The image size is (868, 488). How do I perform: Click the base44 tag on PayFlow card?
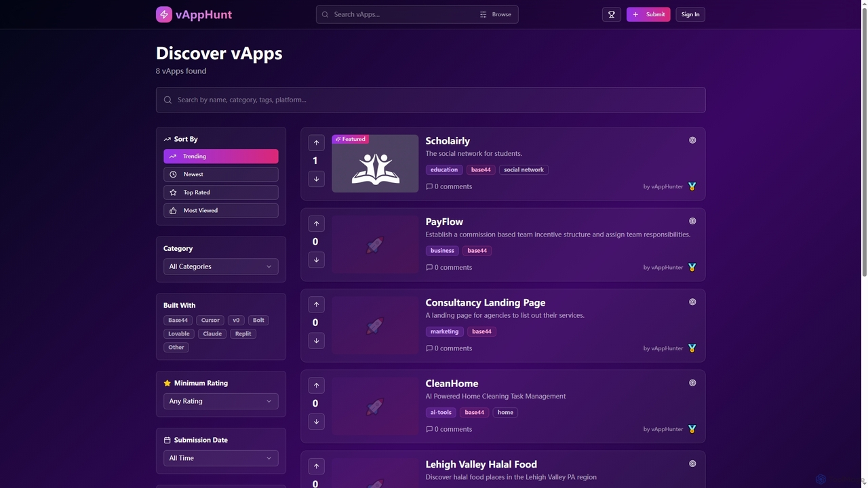(x=477, y=251)
